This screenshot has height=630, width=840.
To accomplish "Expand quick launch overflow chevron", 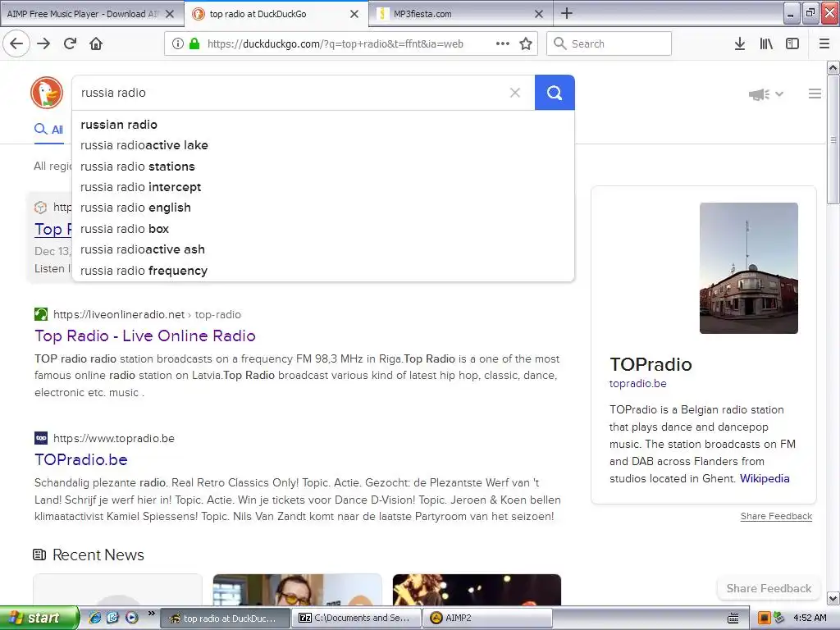I will coord(151,614).
